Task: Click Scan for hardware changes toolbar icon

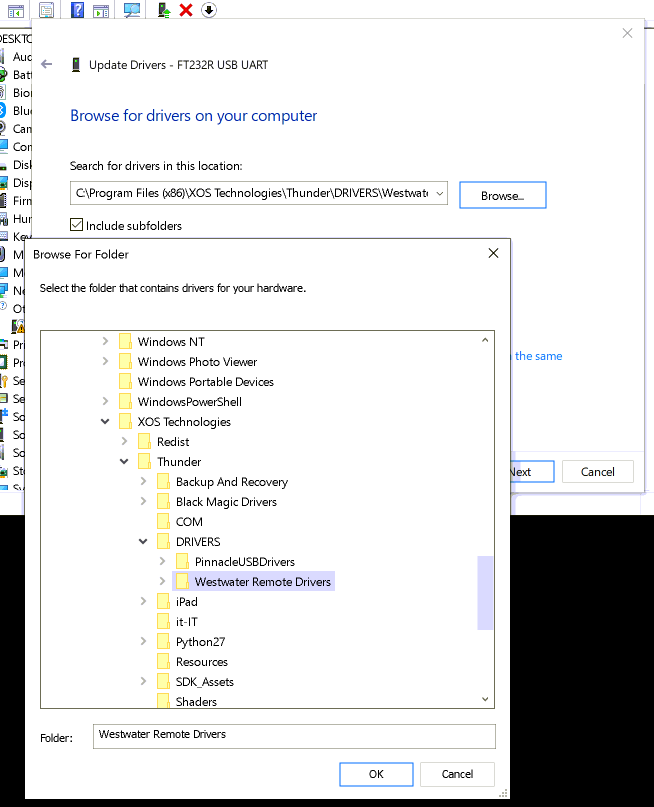Action: 132,10
